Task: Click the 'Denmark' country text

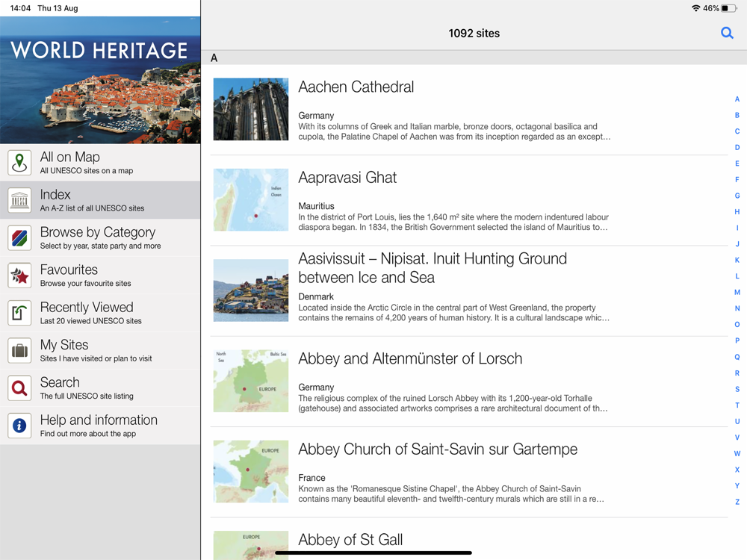Action: pos(316,296)
